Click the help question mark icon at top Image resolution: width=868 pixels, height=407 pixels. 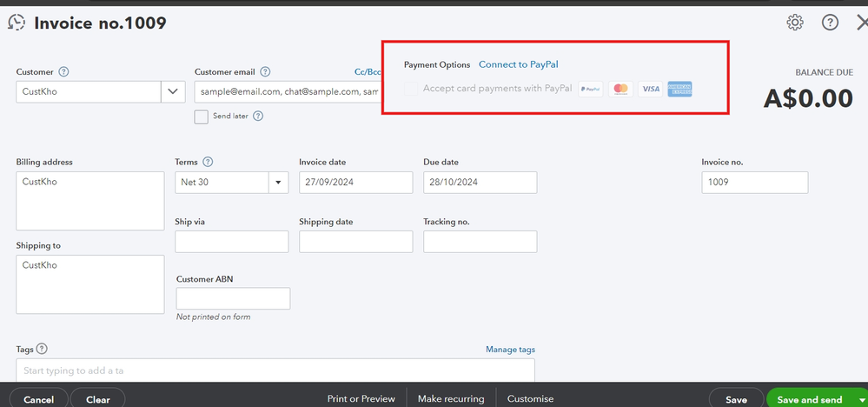[830, 23]
